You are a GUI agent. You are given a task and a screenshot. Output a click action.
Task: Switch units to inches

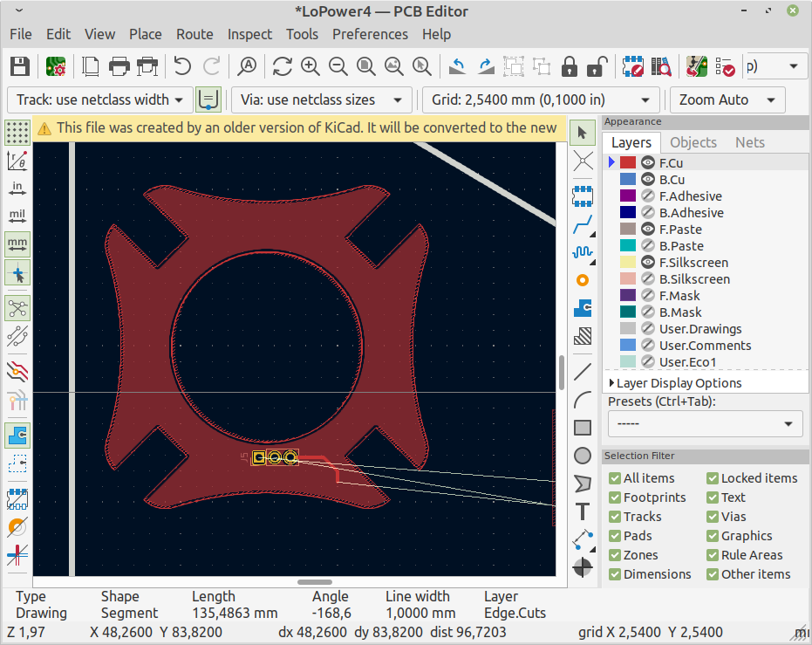pos(17,186)
